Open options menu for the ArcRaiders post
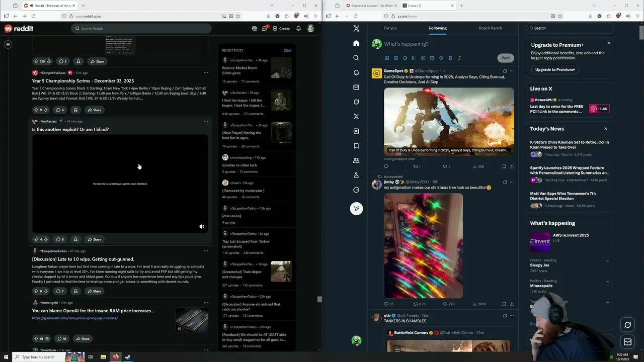The width and height of the screenshot is (644, 362). 206,121
